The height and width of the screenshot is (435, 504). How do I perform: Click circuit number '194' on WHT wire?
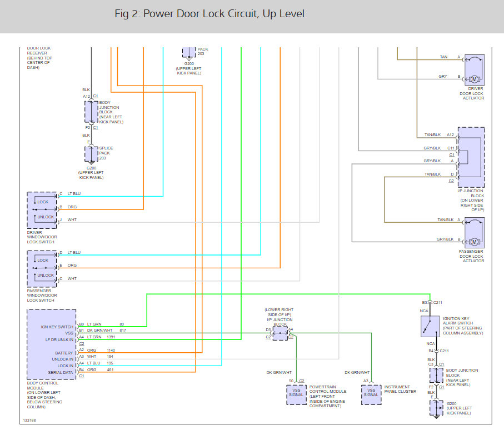click(x=110, y=357)
